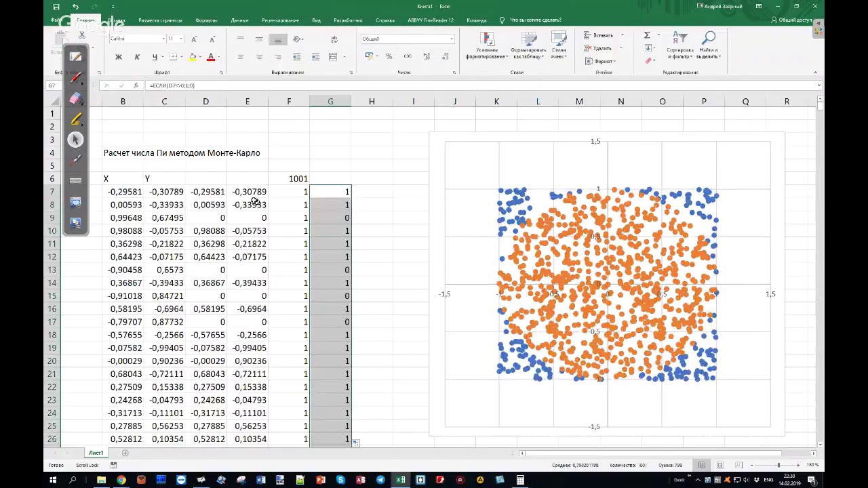Open Insert Function (fx) dialog

[136, 85]
